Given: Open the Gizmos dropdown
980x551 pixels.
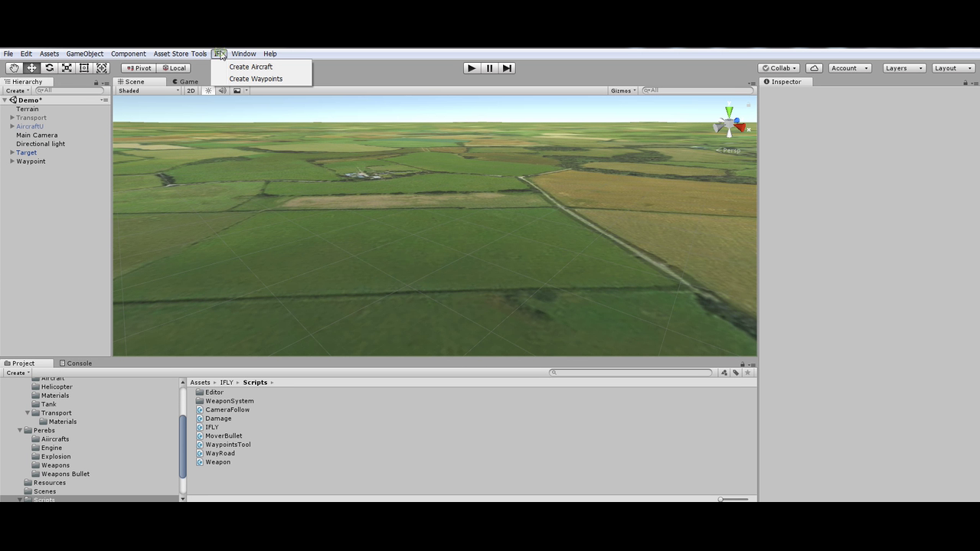Looking at the screenshot, I should pos(623,90).
